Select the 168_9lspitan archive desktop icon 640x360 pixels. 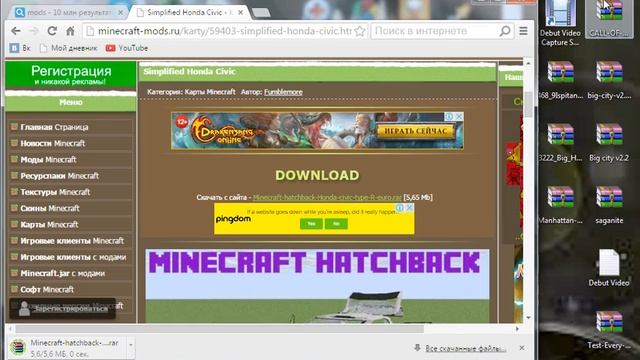[560, 80]
